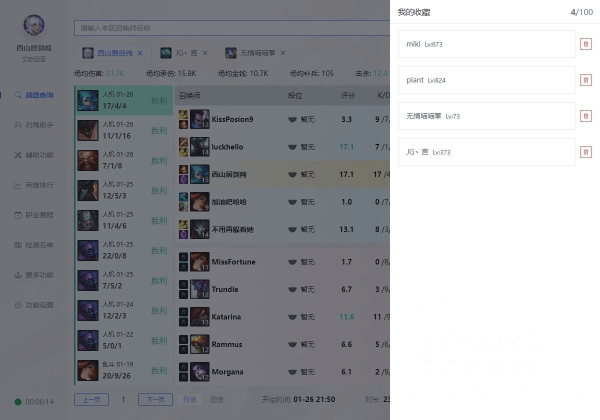The width and height of the screenshot is (600, 420).
Task: Click trash icon beside JG丶吉
Action: point(585,152)
